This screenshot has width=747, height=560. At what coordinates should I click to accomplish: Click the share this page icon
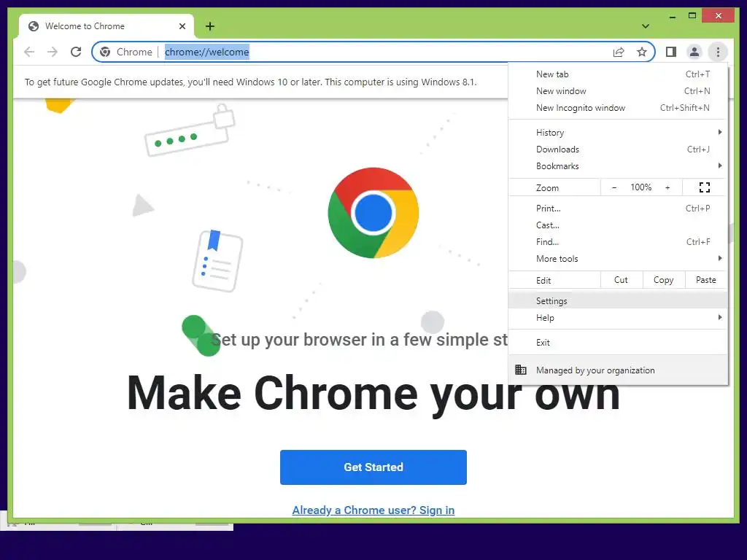coord(619,52)
